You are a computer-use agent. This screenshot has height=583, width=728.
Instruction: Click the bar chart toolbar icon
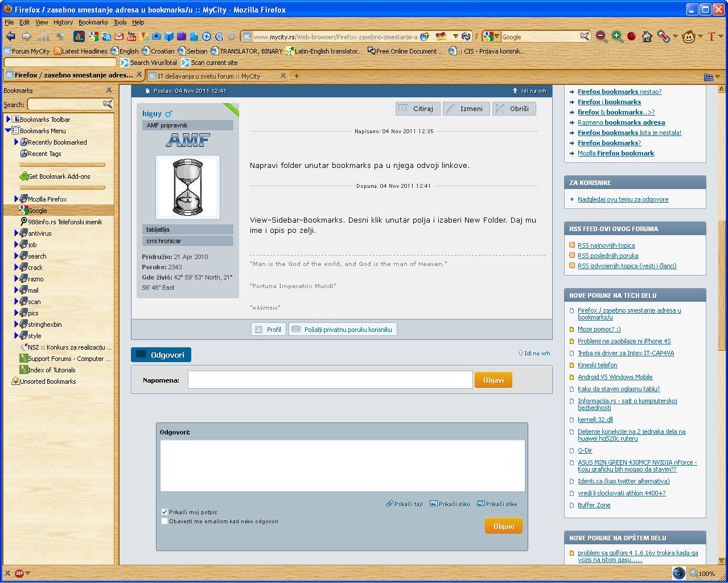pos(79,36)
